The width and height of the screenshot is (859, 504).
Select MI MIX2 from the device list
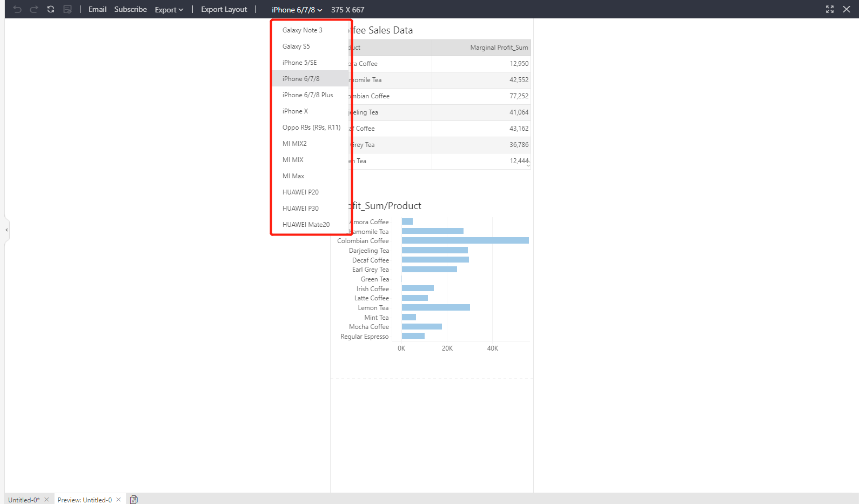(311, 144)
